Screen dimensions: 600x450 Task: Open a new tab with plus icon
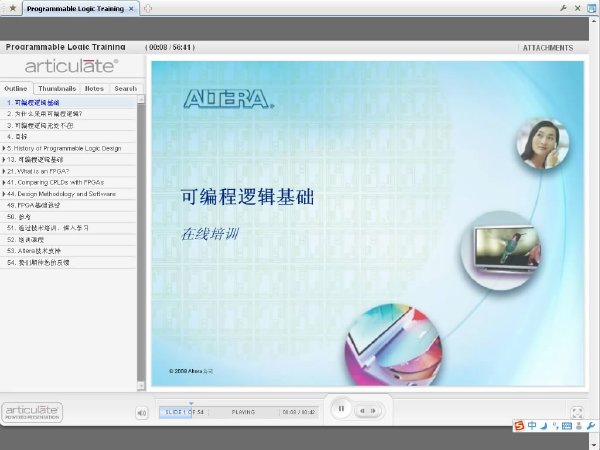[148, 8]
